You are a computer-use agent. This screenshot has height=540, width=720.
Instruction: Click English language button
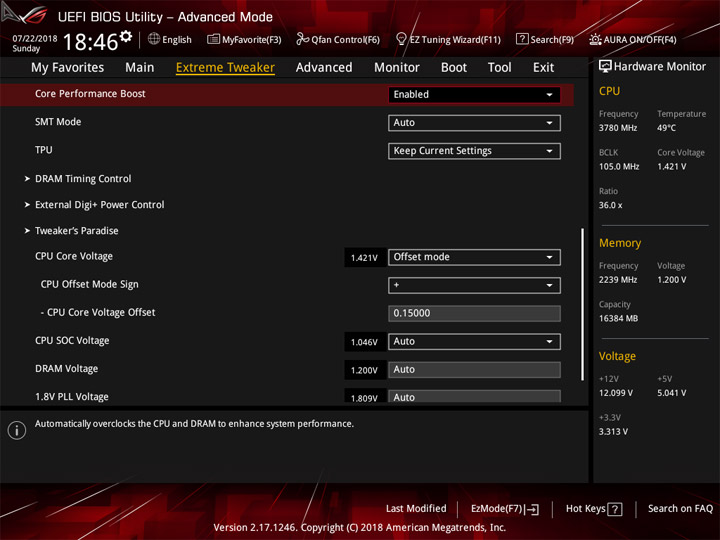(170, 39)
